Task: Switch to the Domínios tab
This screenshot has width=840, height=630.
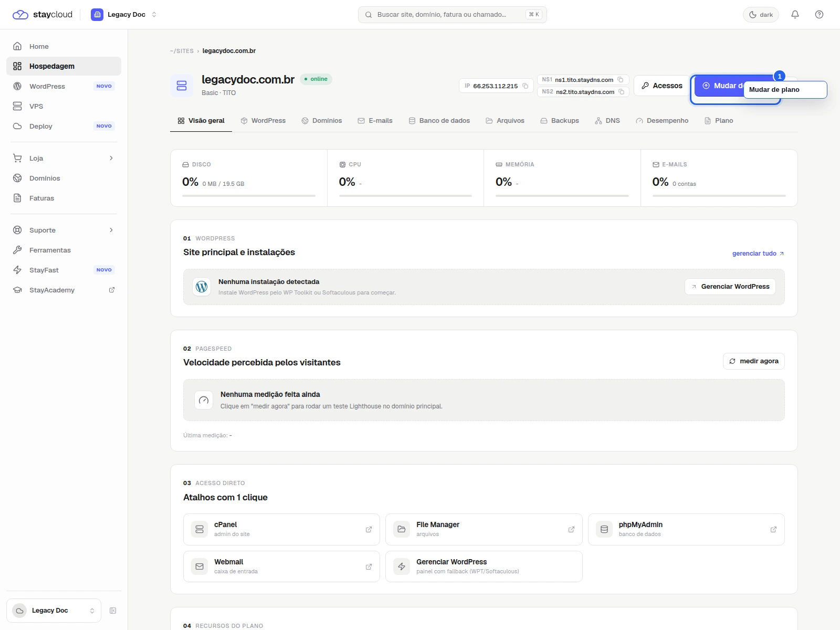Action: click(322, 121)
